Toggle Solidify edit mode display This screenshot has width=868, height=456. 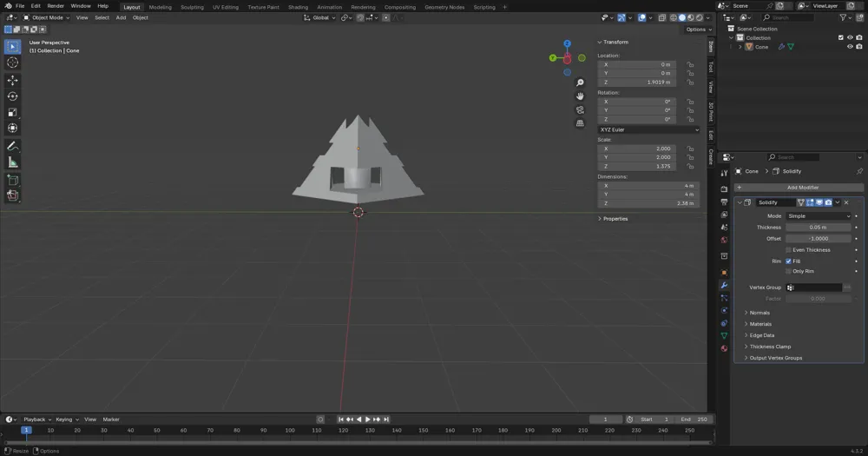811,202
